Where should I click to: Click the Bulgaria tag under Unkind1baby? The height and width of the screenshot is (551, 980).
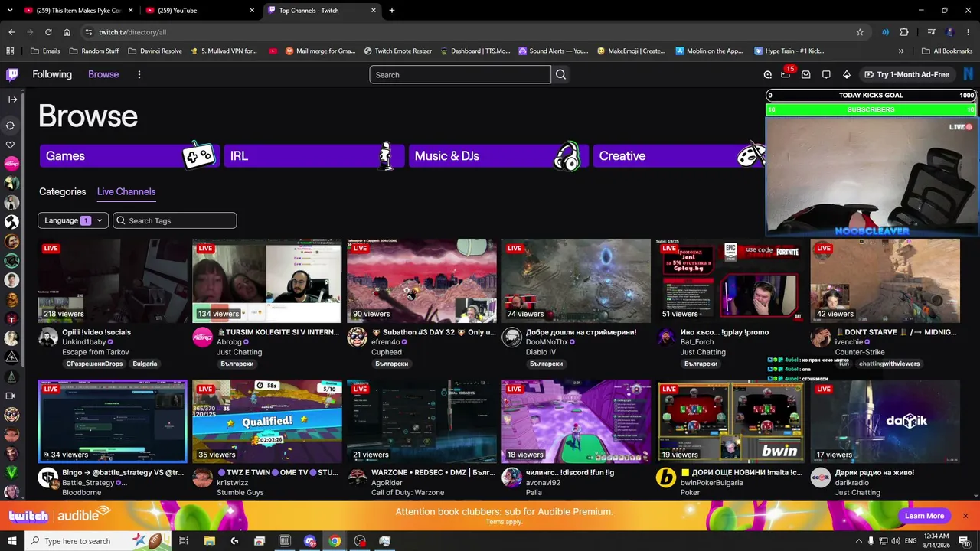click(x=145, y=364)
